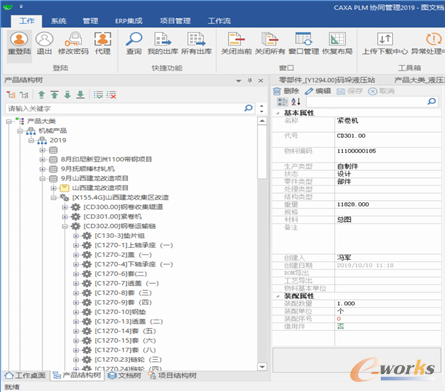Click the move-to-top green arrow icon
This screenshot has width=445, height=392.
point(54,95)
